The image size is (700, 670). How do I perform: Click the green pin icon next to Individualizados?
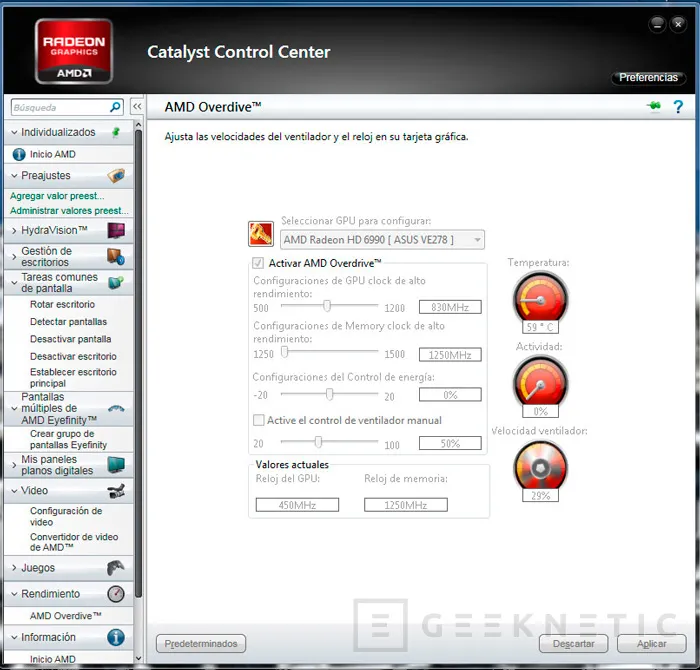(x=116, y=132)
